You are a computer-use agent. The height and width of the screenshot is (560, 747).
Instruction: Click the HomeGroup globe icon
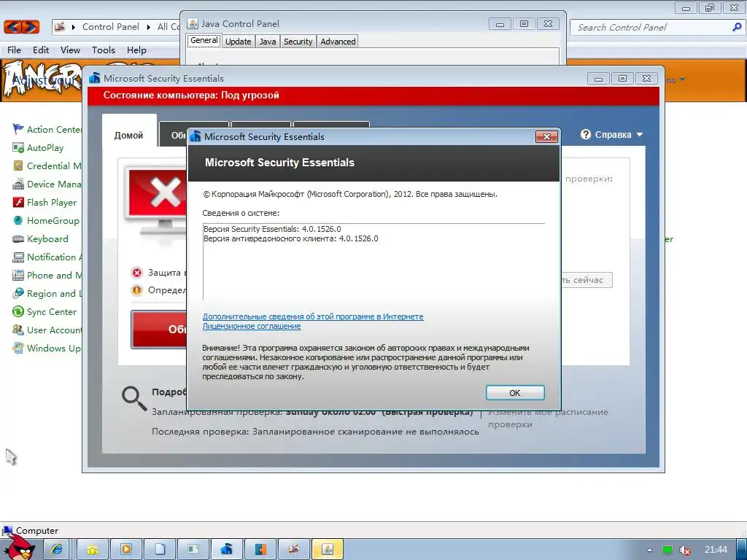[18, 220]
